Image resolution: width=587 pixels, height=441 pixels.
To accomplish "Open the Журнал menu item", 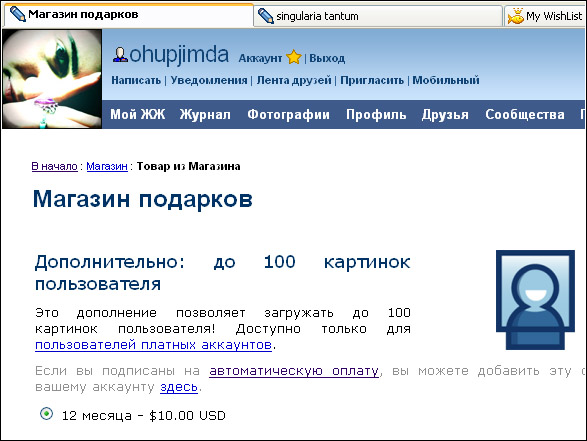I will coord(205,114).
